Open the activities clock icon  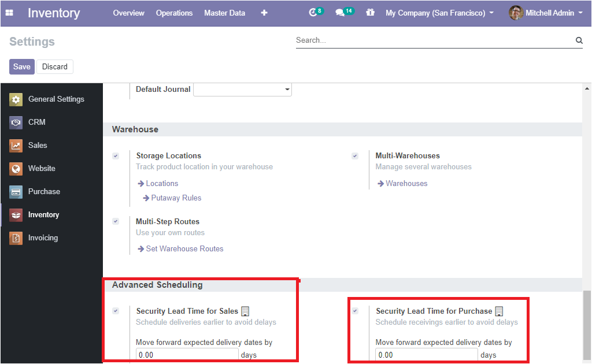tap(313, 13)
